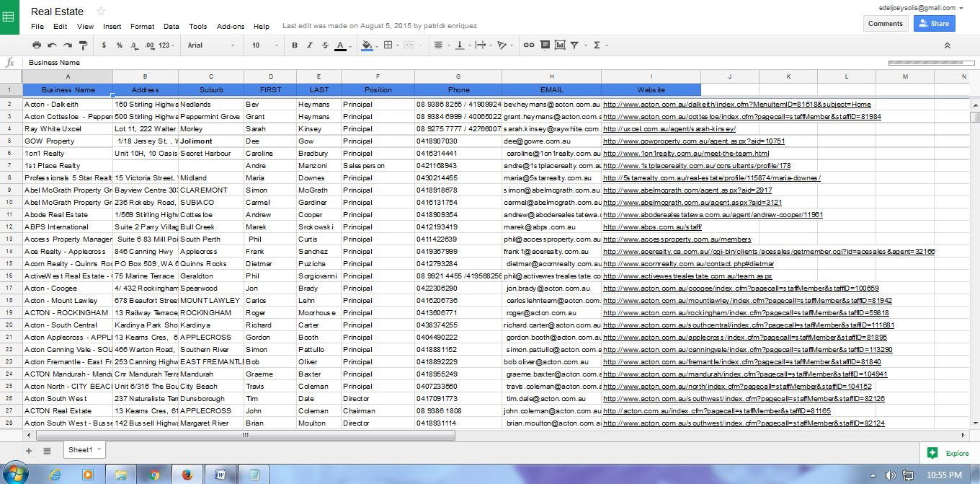Select row 14 header
The height and width of the screenshot is (484, 980).
click(x=10, y=251)
